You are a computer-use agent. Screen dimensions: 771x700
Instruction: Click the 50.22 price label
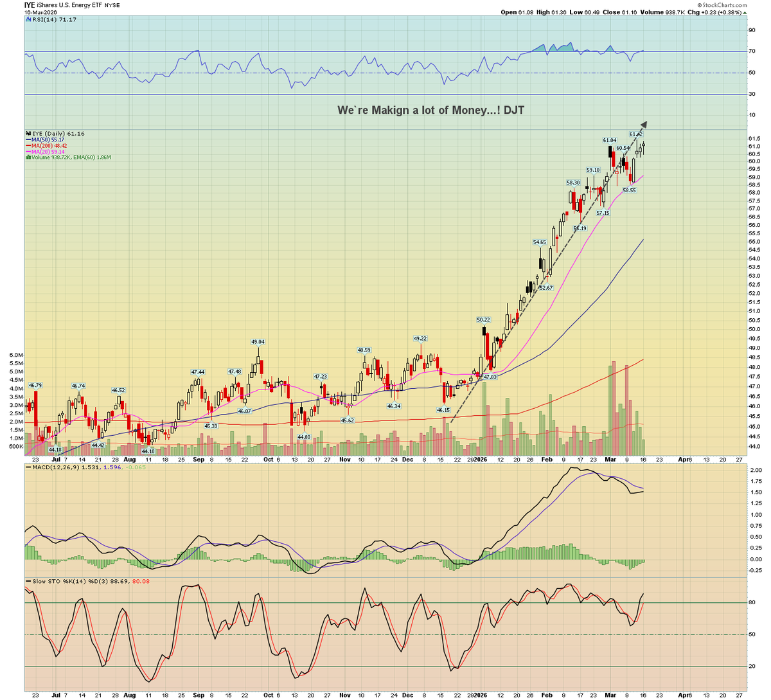tap(483, 319)
